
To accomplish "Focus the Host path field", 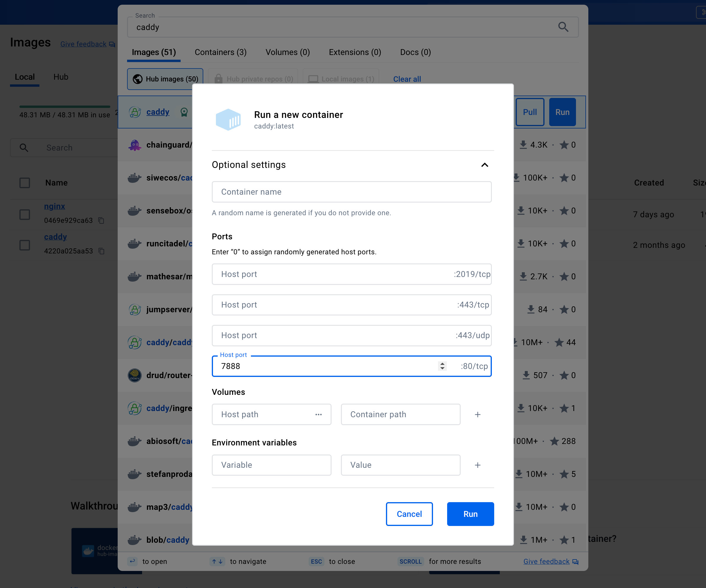I will pyautogui.click(x=272, y=414).
